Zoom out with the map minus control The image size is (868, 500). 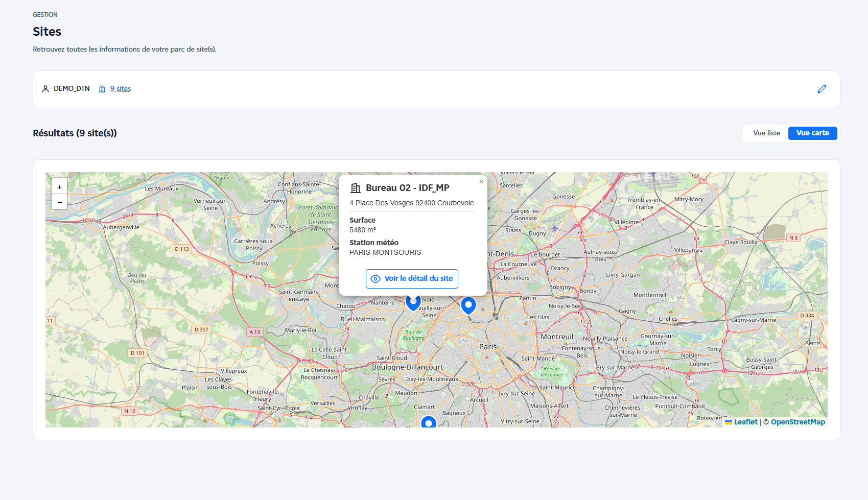(x=59, y=201)
